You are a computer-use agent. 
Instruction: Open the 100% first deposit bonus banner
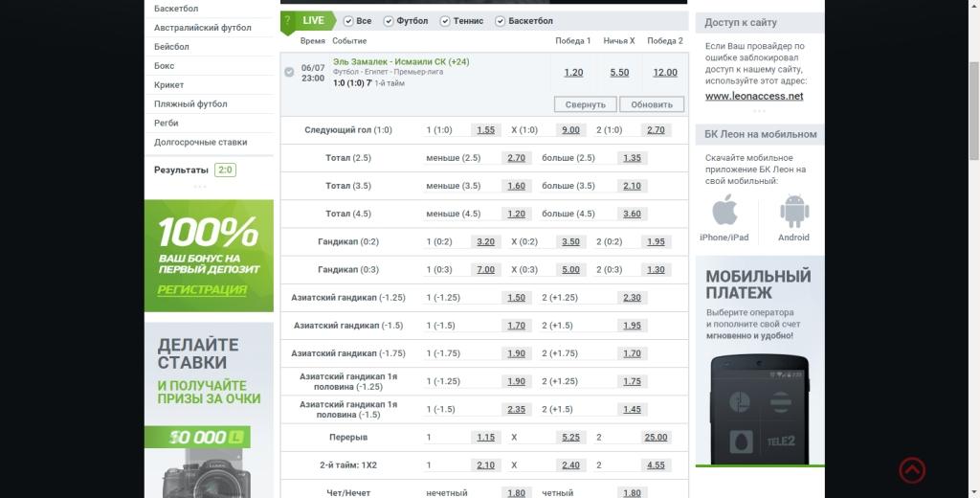209,256
